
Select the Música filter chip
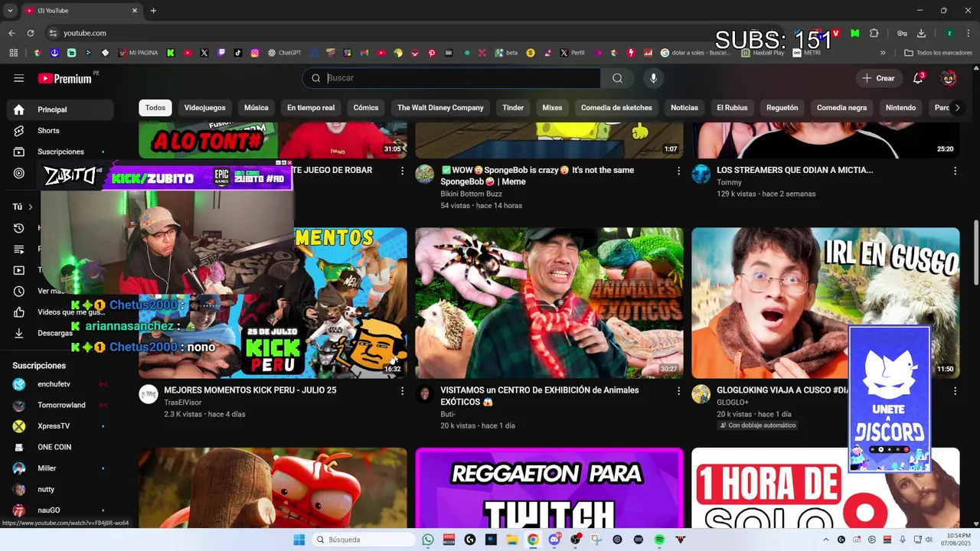[256, 108]
